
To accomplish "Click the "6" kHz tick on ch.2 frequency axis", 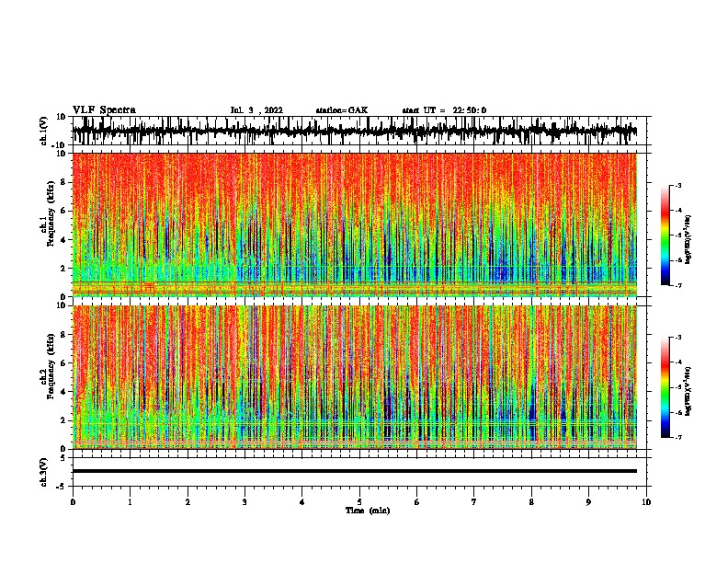I will point(63,362).
